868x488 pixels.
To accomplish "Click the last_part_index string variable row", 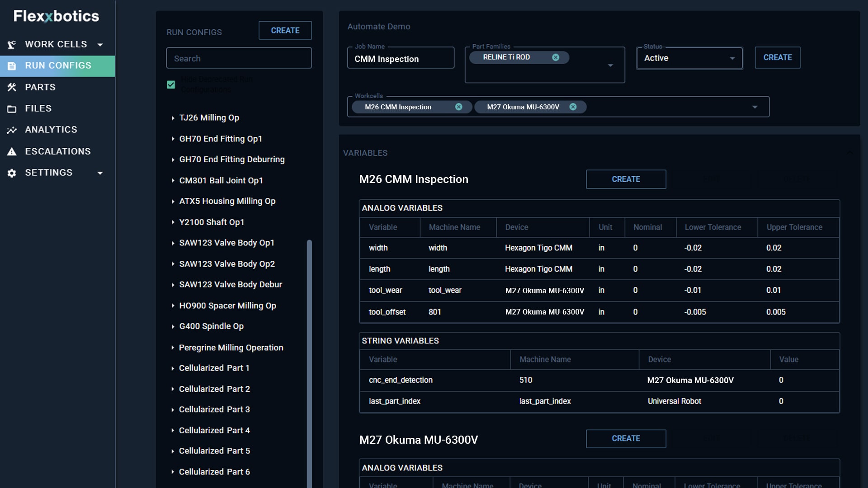I will coord(599,401).
